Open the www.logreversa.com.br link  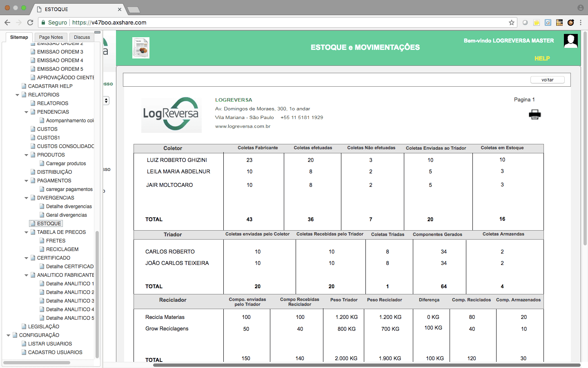[x=243, y=126]
